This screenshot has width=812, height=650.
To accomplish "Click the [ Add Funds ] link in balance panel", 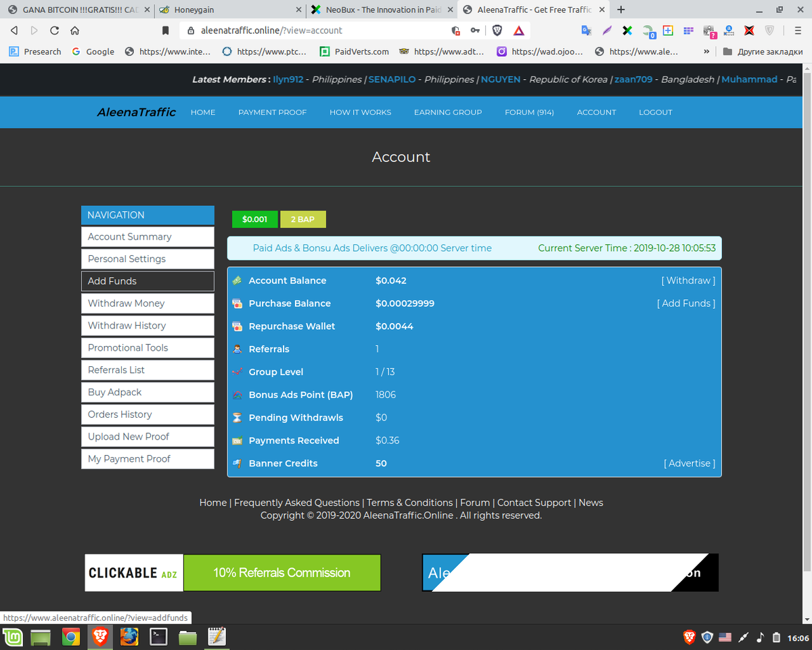I will (x=686, y=303).
